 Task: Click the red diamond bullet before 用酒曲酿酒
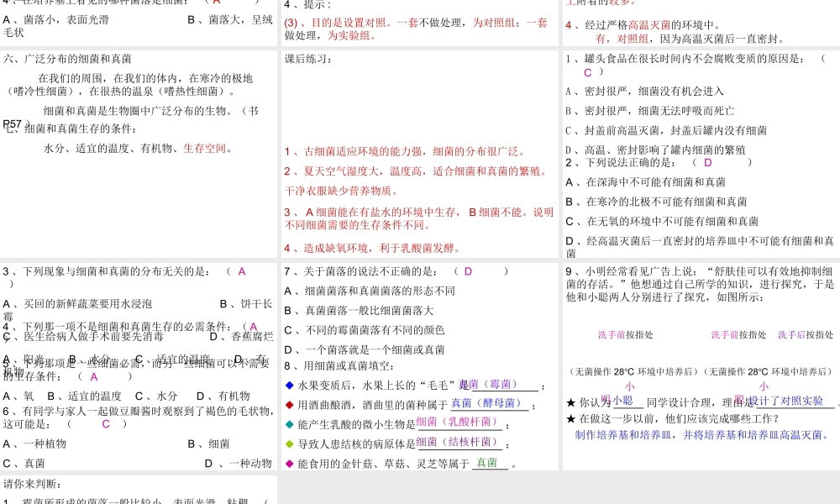[289, 405]
